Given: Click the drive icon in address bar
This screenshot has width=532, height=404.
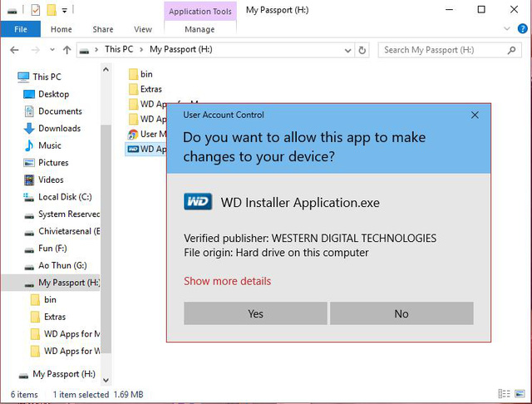Looking at the screenshot, I should [x=84, y=51].
